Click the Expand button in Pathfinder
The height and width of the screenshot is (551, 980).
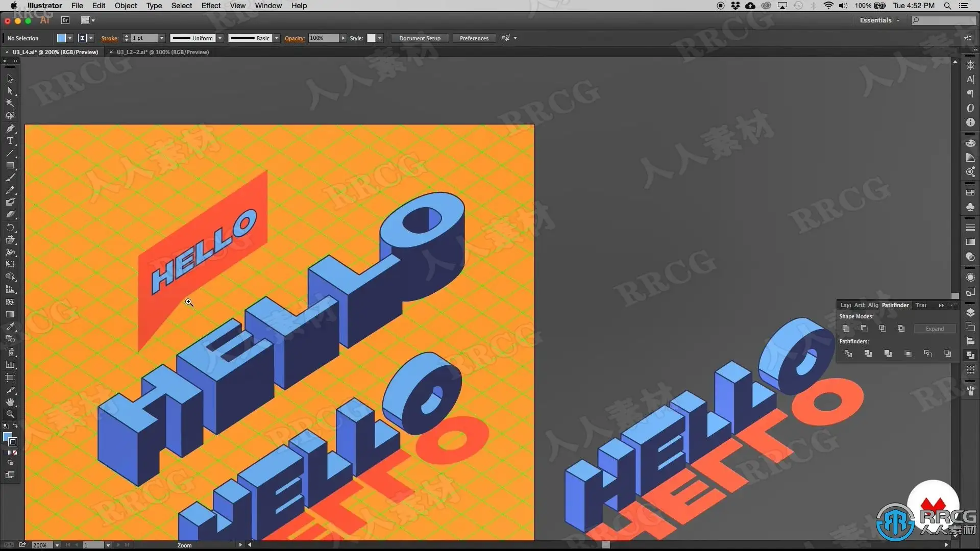(x=935, y=329)
